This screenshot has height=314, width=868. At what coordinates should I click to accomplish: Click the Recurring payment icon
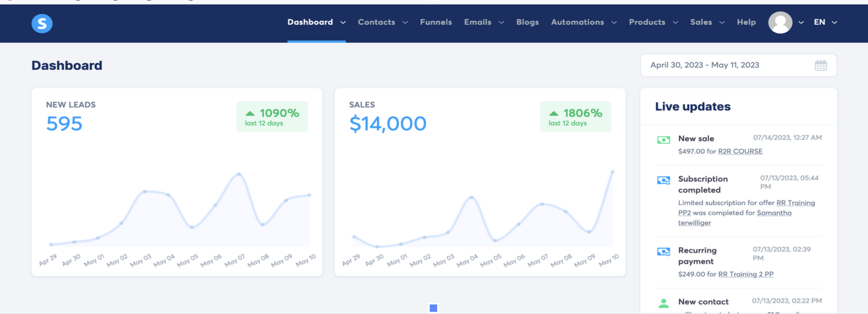664,251
